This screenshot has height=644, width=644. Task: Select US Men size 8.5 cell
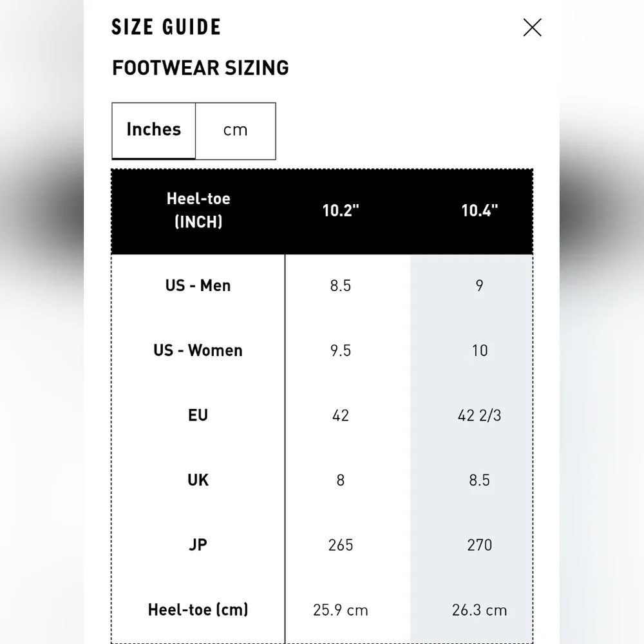341,285
